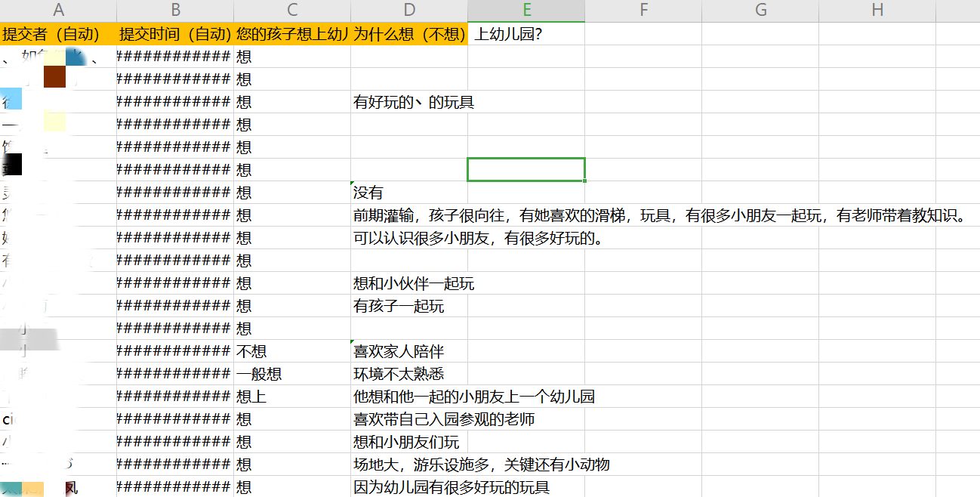The image size is (980, 497).
Task: Select the 想上 answer cell
Action: 292,397
